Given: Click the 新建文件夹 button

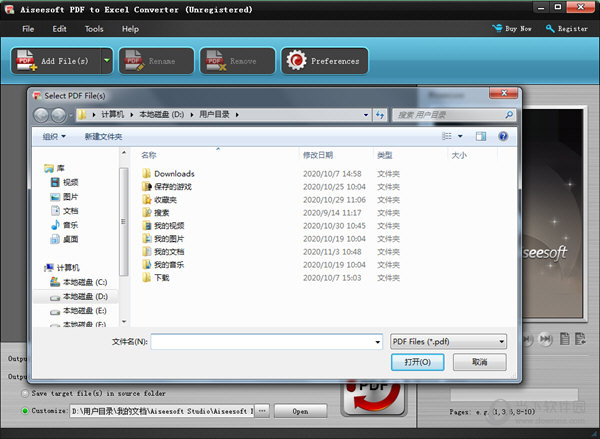Looking at the screenshot, I should (x=103, y=137).
